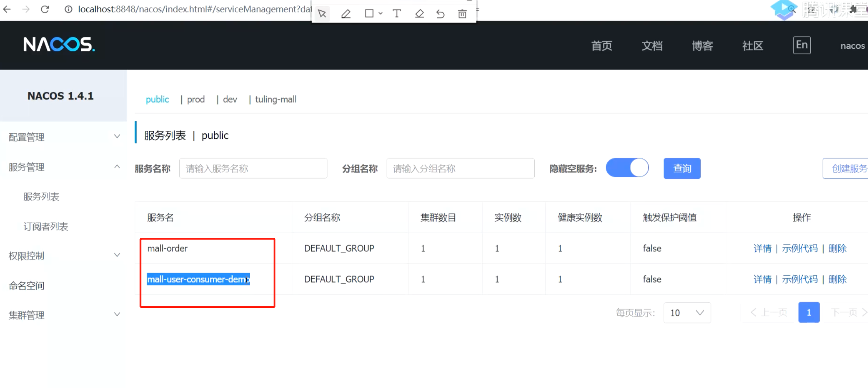Open the nacos user menu

tap(852, 46)
